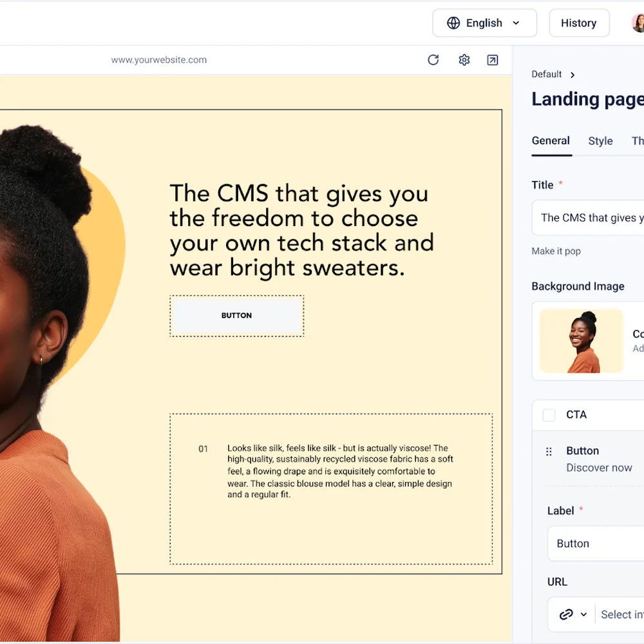The height and width of the screenshot is (644, 644).
Task: Click the link icon in URL field
Action: (566, 614)
